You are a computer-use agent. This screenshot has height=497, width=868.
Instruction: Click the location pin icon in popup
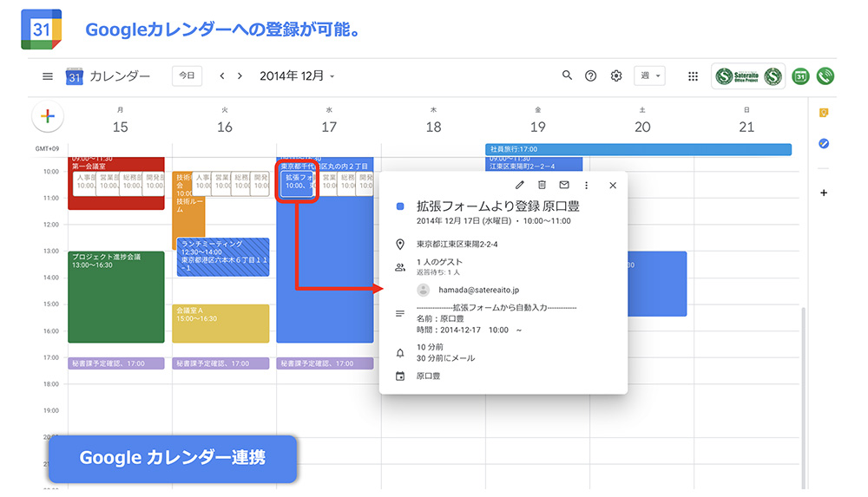click(x=399, y=244)
